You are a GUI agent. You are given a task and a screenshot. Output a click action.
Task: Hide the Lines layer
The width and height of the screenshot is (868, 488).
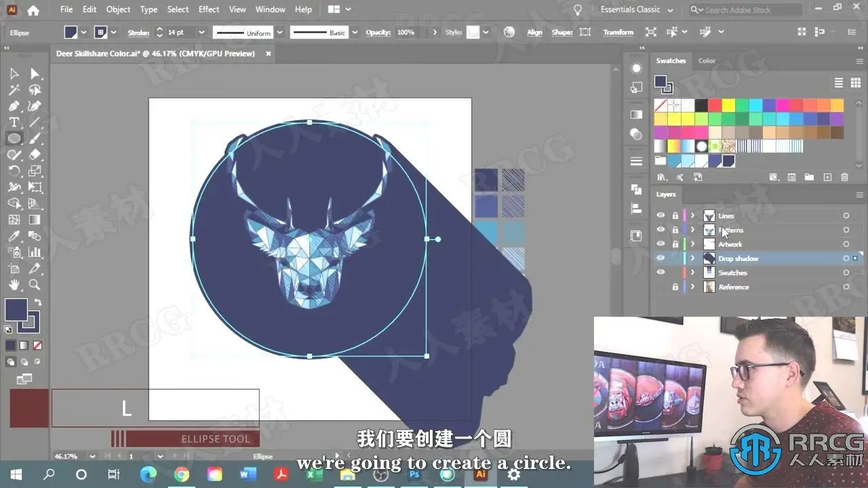(x=660, y=216)
